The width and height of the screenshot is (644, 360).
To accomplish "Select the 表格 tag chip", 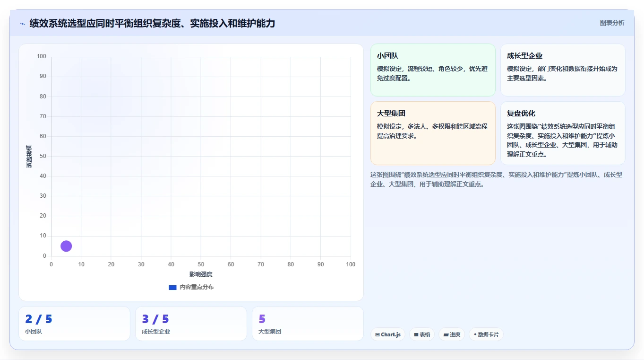I will pos(422,334).
